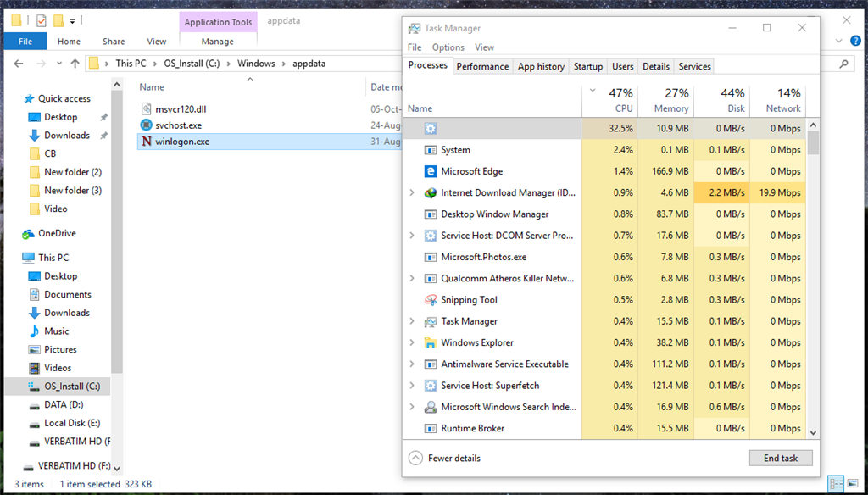Click the Microsoft Windows Search Indexer icon
This screenshot has height=495, width=868.
(430, 407)
